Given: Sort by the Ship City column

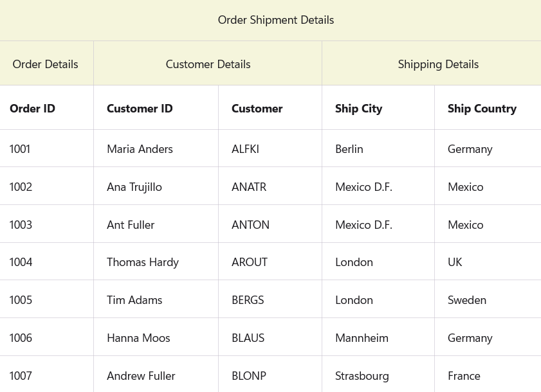Looking at the screenshot, I should click(359, 109).
